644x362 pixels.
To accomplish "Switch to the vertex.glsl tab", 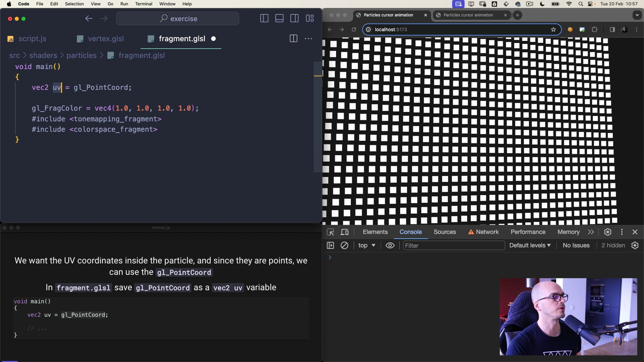I will click(105, 39).
